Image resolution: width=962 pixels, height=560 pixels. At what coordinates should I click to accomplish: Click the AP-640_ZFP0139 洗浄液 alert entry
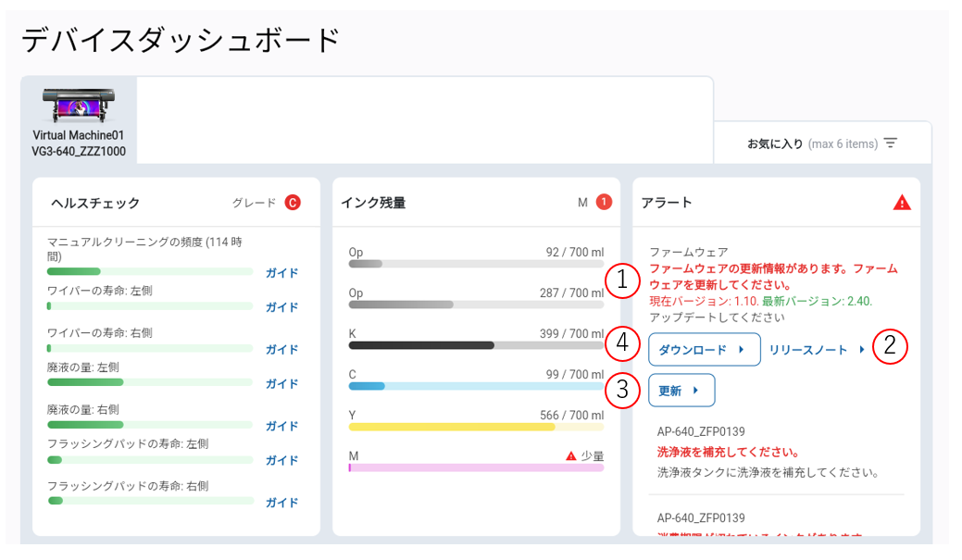click(x=778, y=456)
